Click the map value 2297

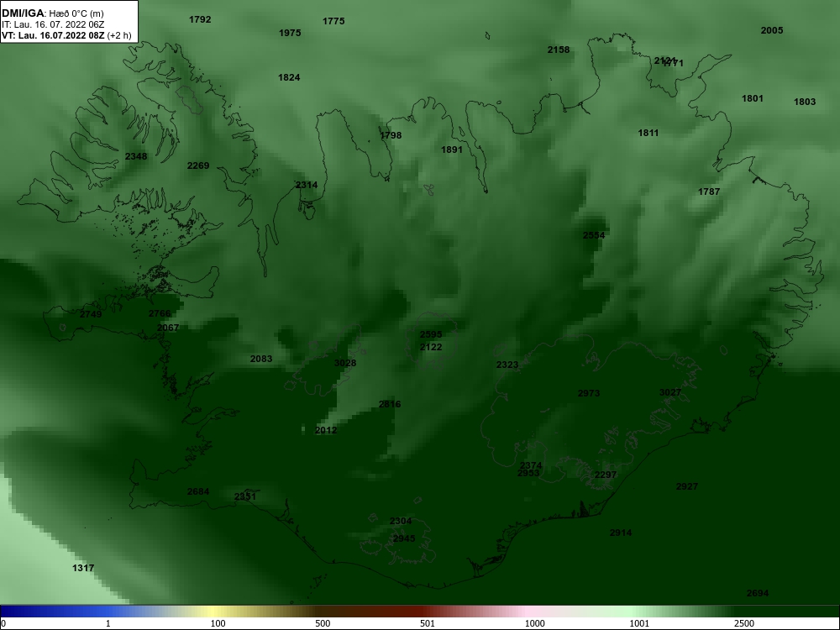click(606, 475)
